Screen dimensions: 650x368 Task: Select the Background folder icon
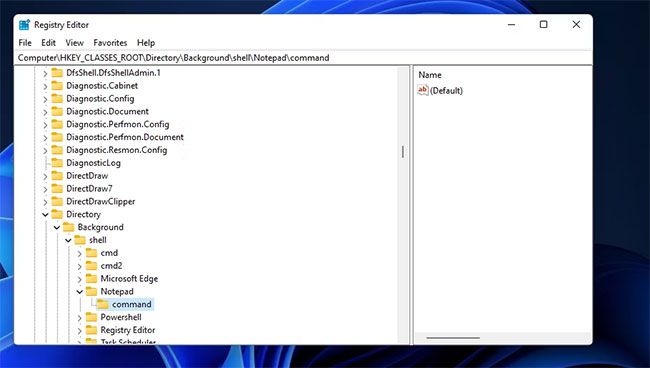68,227
